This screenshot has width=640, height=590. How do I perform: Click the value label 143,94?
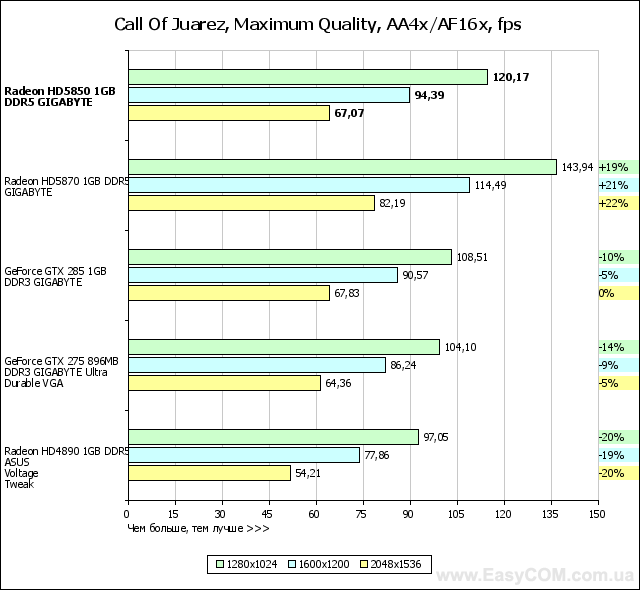tap(577, 167)
